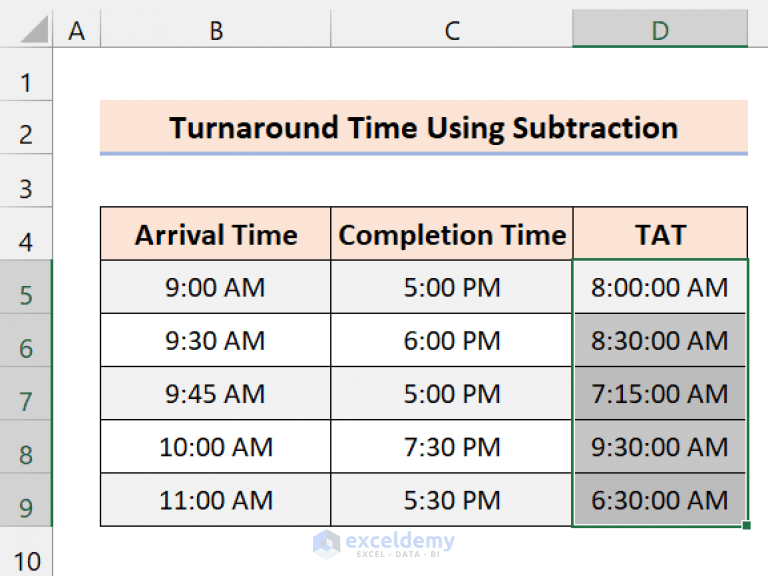The width and height of the screenshot is (768, 576).
Task: Select row 4 header
Action: 26,233
